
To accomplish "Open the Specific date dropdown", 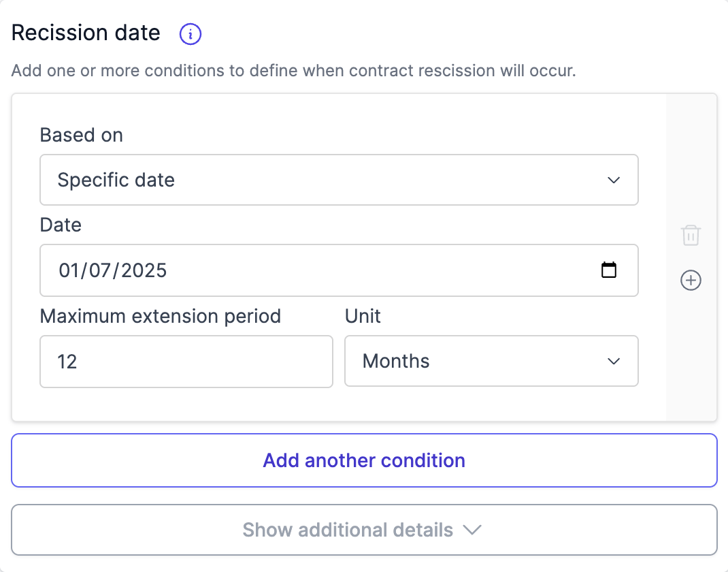I will (339, 180).
